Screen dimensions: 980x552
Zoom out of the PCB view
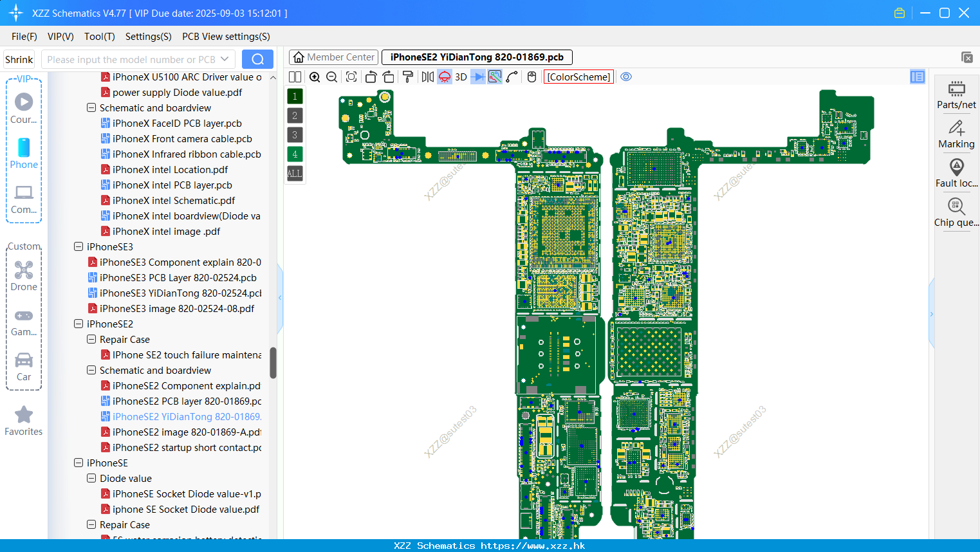(332, 77)
